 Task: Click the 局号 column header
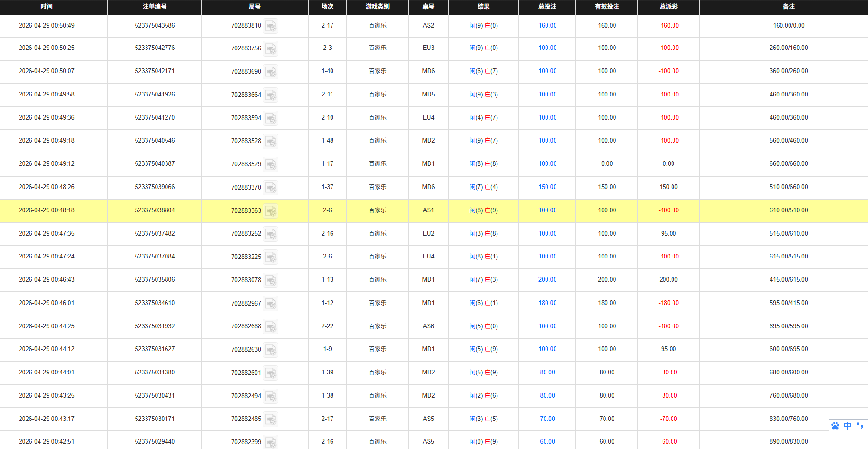(254, 7)
